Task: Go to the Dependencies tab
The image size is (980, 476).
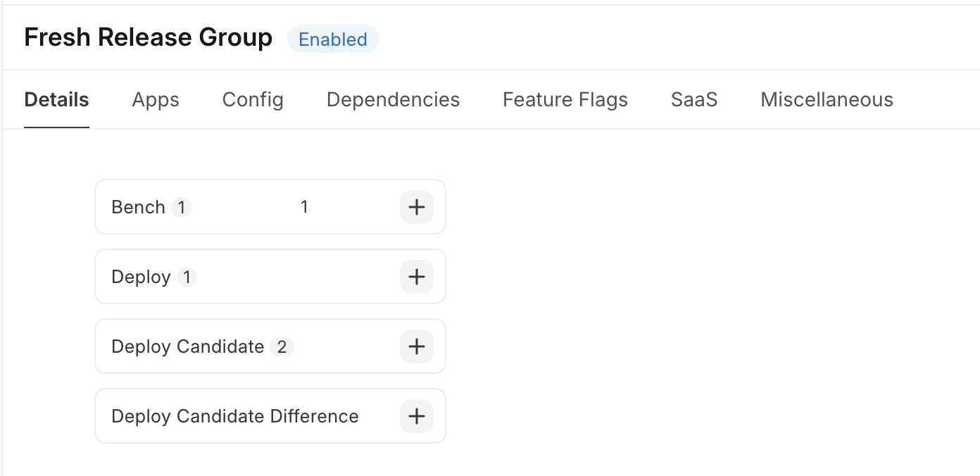Action: (393, 100)
